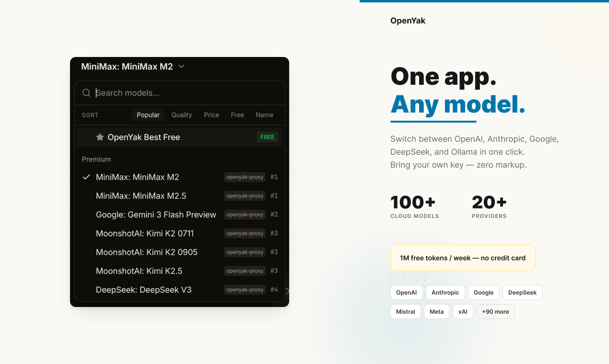The image size is (609, 364).
Task: Select the Popular sort tab
Action: (x=148, y=115)
